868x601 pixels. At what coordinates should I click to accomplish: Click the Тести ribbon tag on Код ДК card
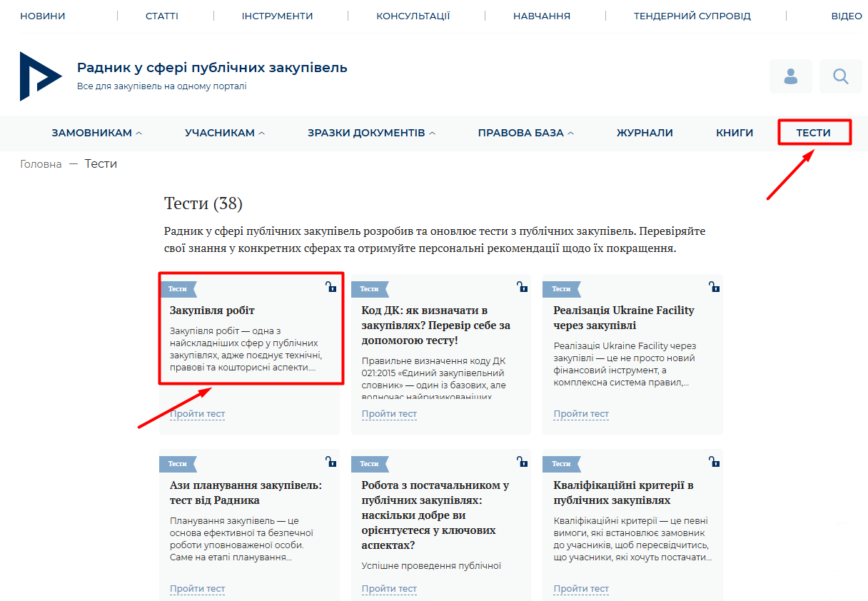click(x=369, y=289)
